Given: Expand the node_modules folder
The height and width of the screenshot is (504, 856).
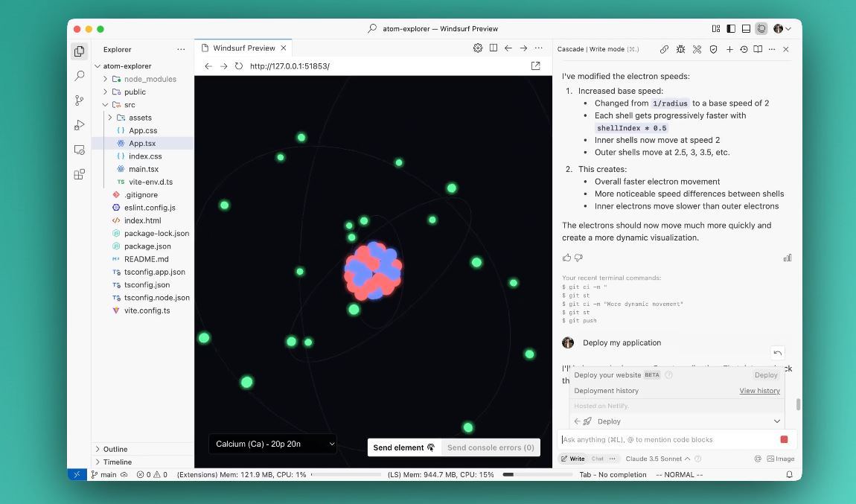Looking at the screenshot, I should [106, 79].
